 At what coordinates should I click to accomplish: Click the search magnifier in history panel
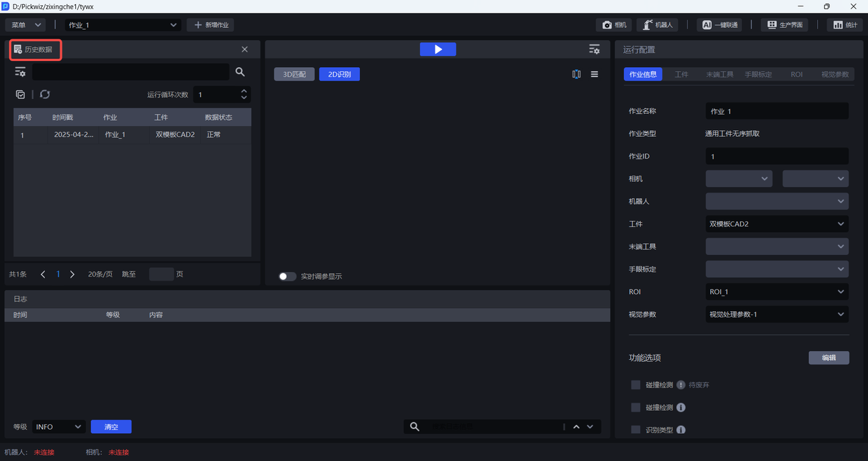click(x=240, y=72)
